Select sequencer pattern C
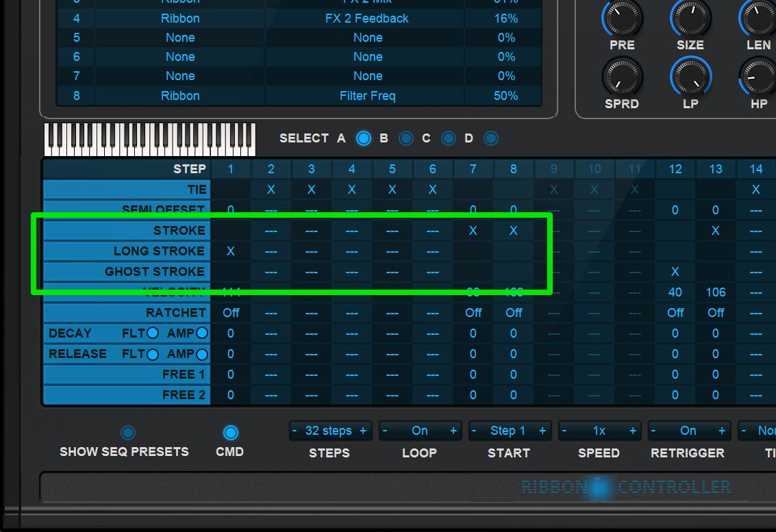Viewport: 776px width, 532px height. click(449, 138)
